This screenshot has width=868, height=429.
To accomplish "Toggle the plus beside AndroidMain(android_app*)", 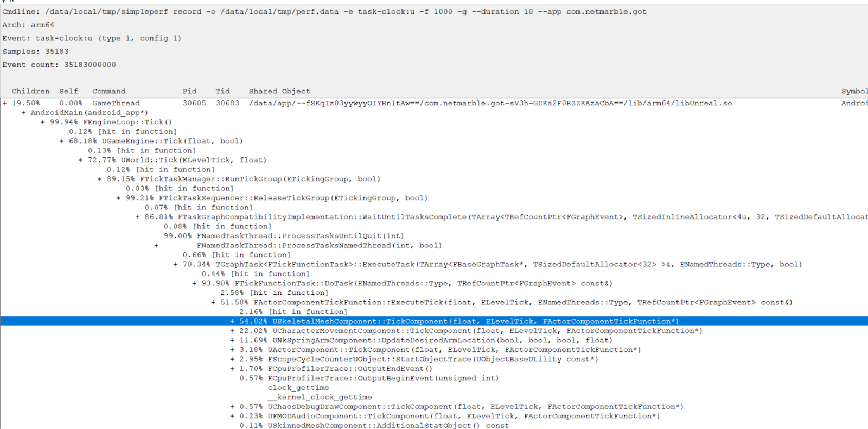I will pos(24,113).
